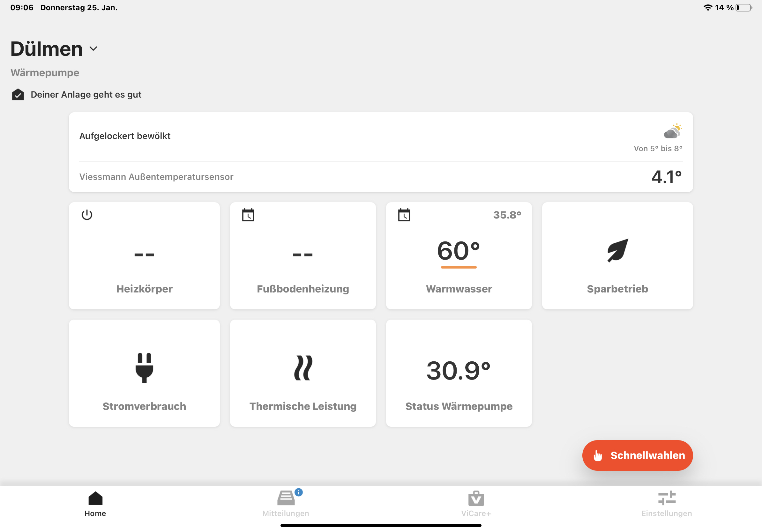The height and width of the screenshot is (532, 762).
Task: Tap the Deiner Anlage geht es gut message
Action: click(x=86, y=94)
